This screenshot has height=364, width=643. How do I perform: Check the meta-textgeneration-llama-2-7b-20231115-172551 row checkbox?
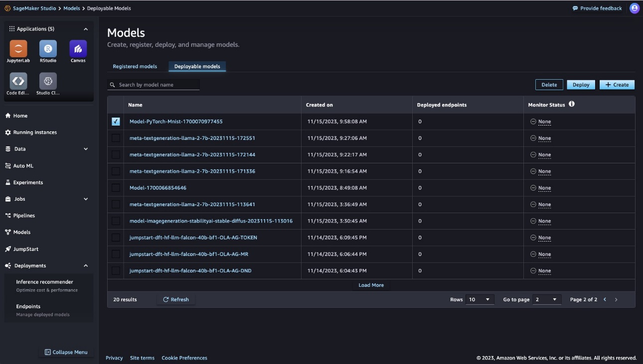(116, 138)
